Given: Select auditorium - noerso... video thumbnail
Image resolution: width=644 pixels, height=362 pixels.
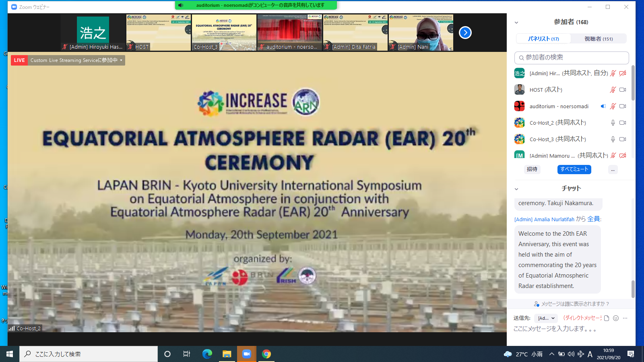Looking at the screenshot, I should [x=290, y=33].
